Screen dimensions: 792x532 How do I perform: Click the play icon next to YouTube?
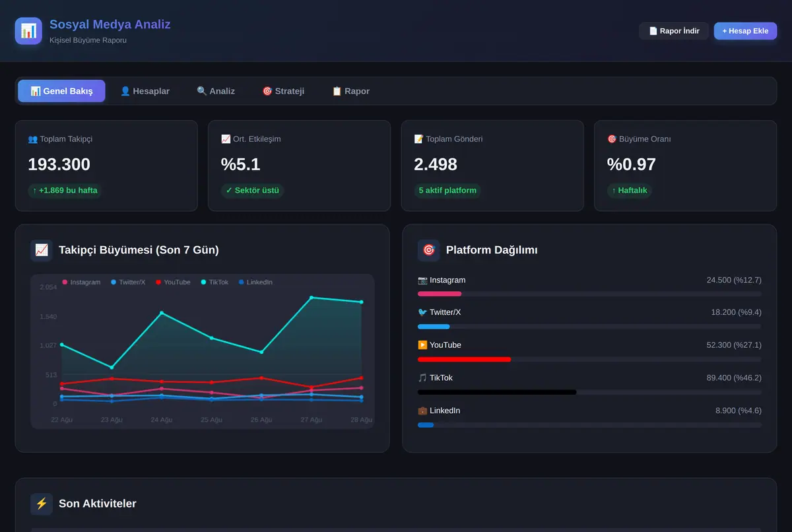click(x=422, y=345)
